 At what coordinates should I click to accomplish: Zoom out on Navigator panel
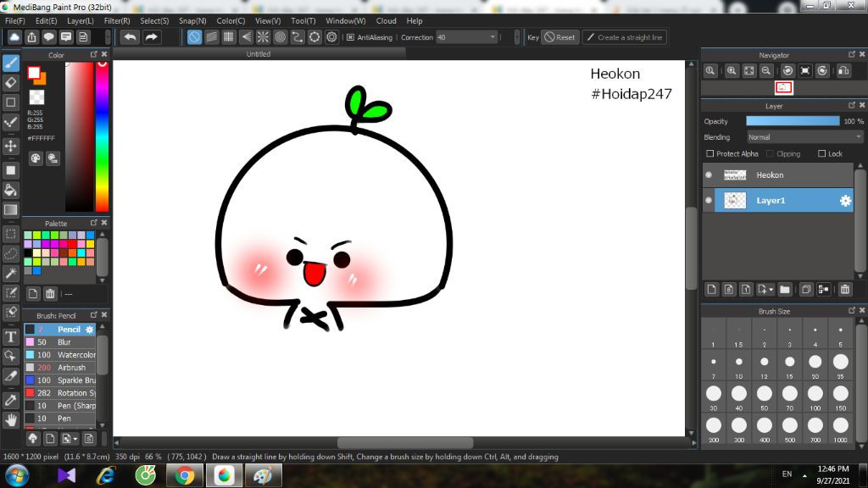pos(766,71)
